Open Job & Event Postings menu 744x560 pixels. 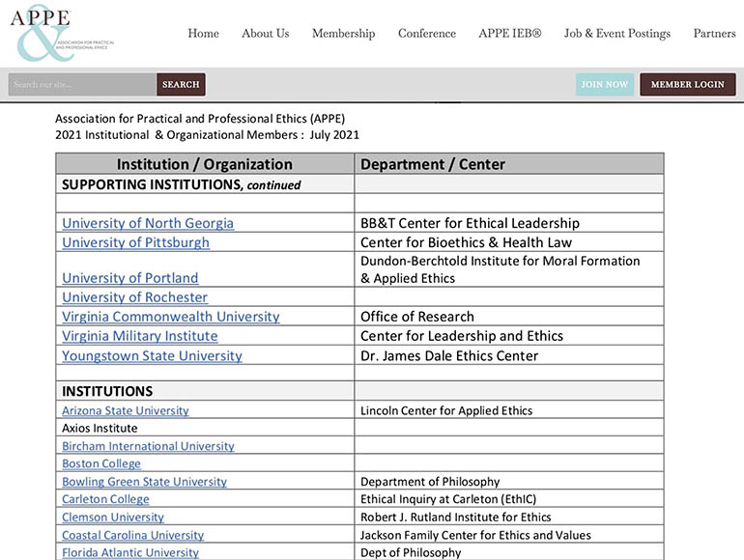pyautogui.click(x=616, y=34)
